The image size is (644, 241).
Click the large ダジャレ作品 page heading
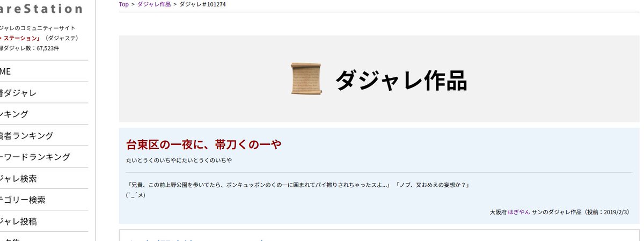pyautogui.click(x=401, y=80)
